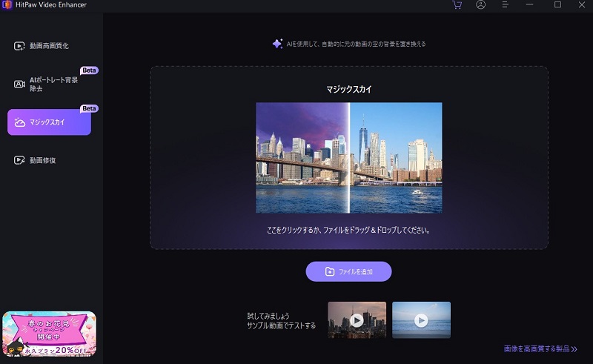Open the shopping cart icon
The width and height of the screenshot is (593, 364).
(x=457, y=5)
